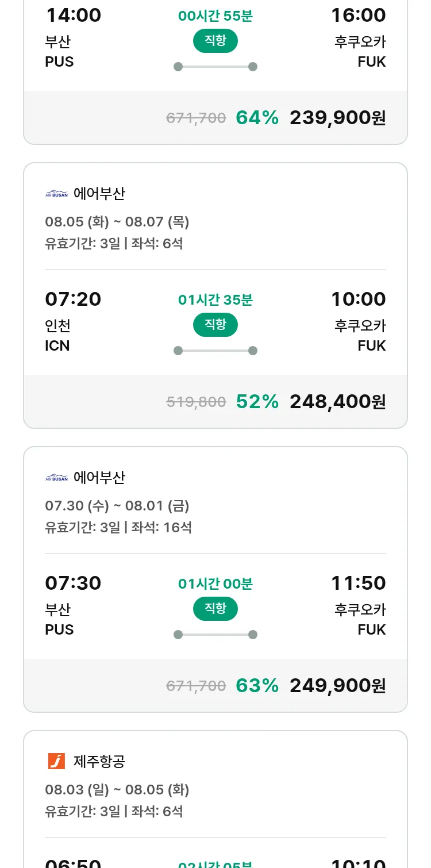The image size is (431, 868).
Task: Open the 제주항공 airline name
Action: click(x=99, y=762)
